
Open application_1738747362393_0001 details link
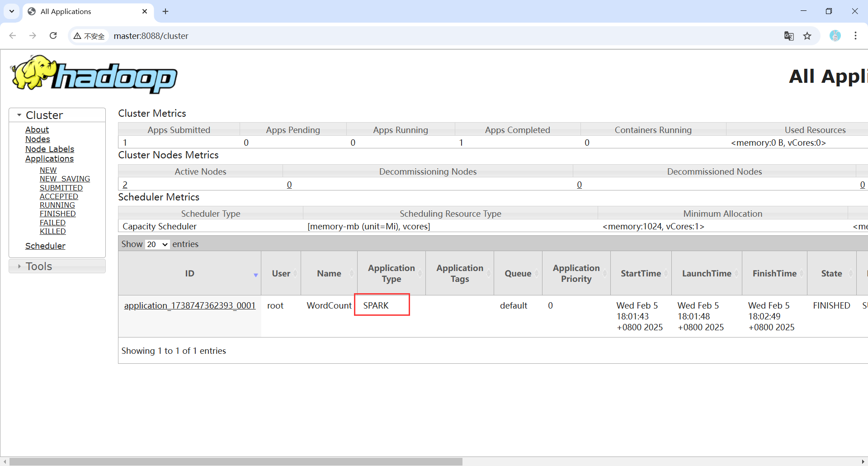coord(190,305)
